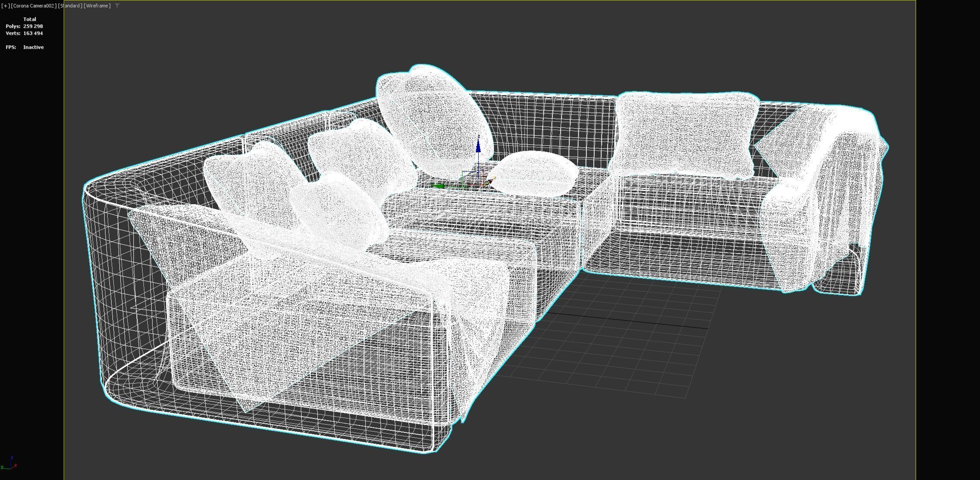980x480 pixels.
Task: Click the world axis tripod icon
Action: pos(9,463)
